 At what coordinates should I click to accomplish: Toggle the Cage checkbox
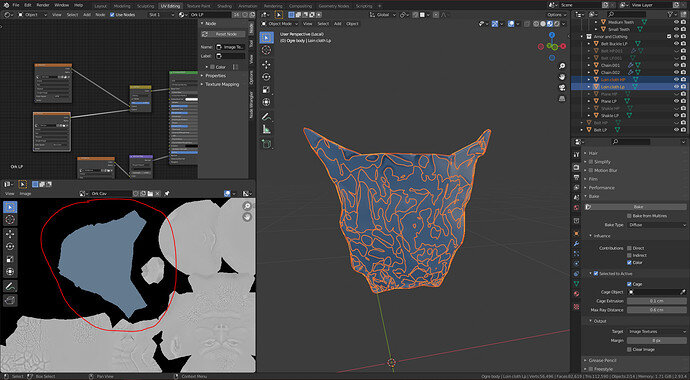(x=629, y=284)
